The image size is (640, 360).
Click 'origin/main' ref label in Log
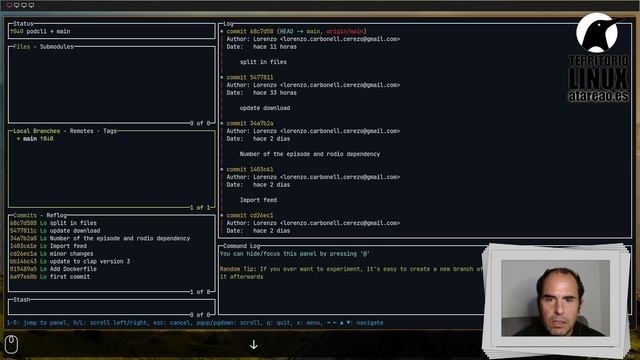click(x=345, y=31)
